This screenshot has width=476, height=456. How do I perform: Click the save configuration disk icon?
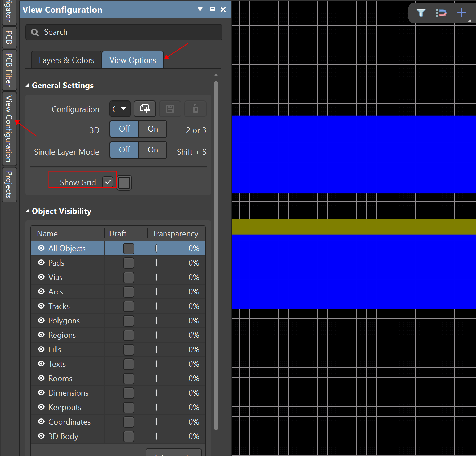tap(170, 109)
